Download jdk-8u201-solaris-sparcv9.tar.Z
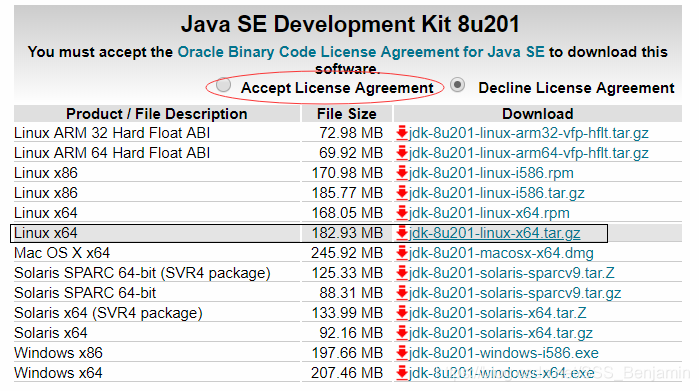 (x=511, y=273)
